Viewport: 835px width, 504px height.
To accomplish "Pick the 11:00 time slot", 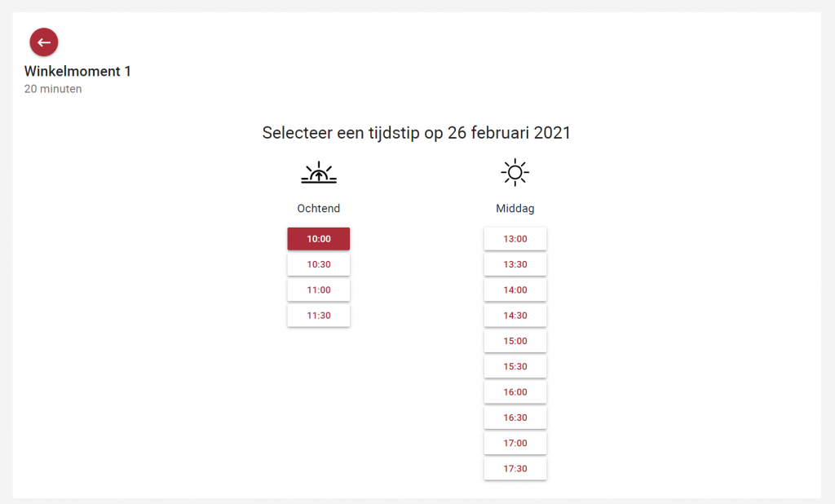I will tap(319, 290).
